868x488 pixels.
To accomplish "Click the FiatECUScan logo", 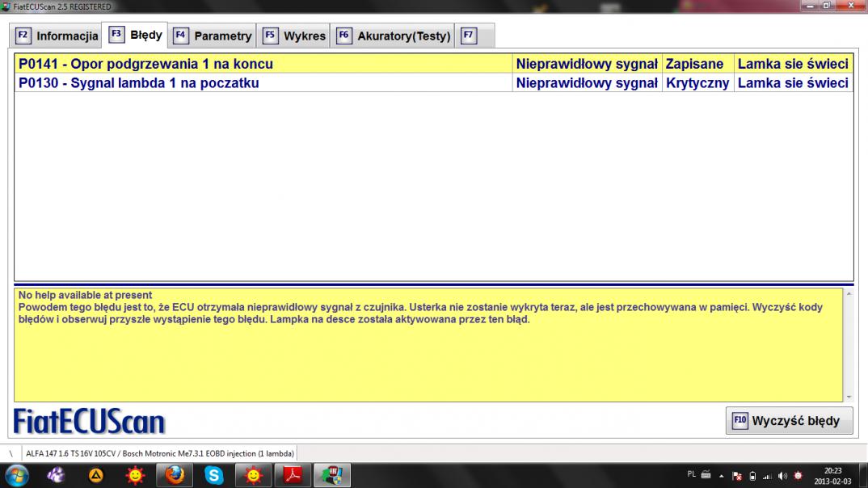I will [89, 422].
